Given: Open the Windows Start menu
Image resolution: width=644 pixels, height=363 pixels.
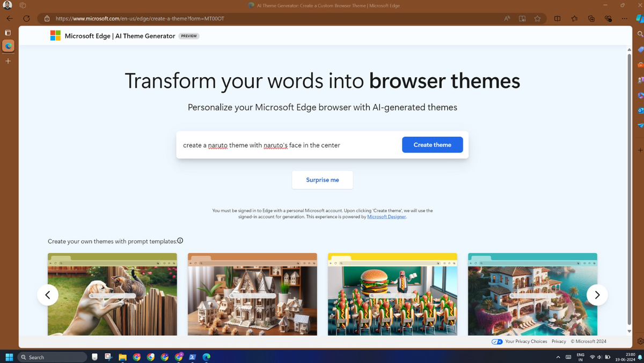Looking at the screenshot, I should point(9,357).
